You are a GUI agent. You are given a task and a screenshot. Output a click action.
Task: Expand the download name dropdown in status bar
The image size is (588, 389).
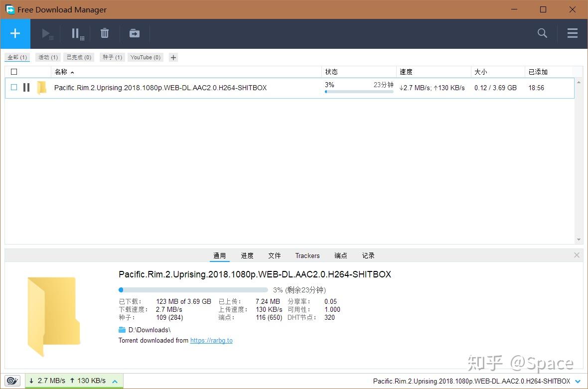pos(579,381)
